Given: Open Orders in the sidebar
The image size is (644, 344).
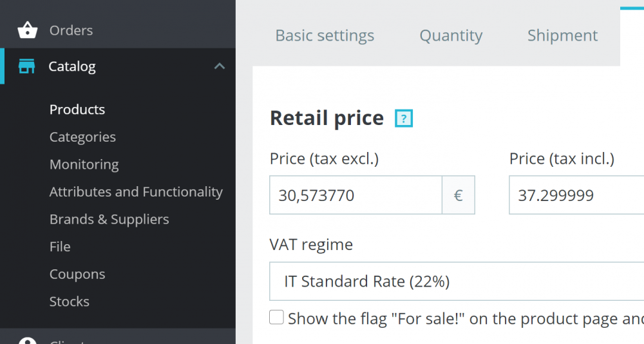Looking at the screenshot, I should point(71,30).
